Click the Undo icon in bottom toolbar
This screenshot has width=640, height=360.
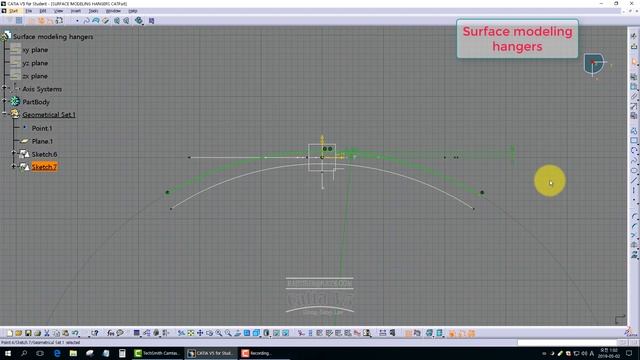75,333
